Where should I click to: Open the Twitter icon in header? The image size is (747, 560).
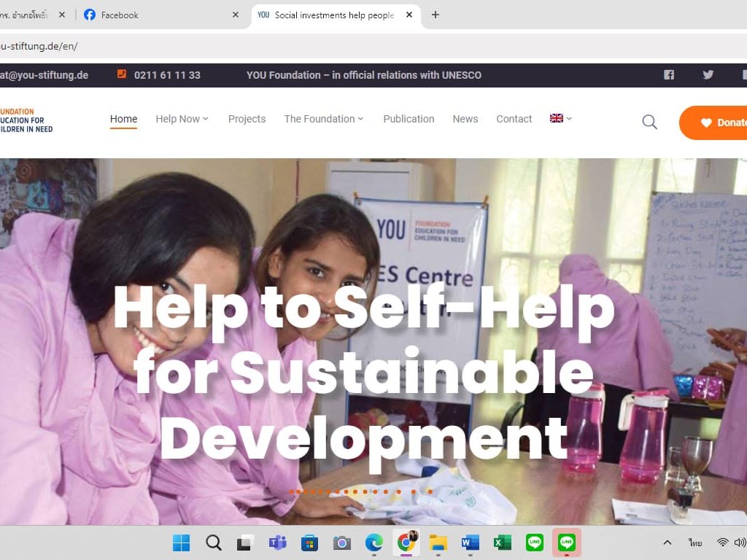[708, 75]
